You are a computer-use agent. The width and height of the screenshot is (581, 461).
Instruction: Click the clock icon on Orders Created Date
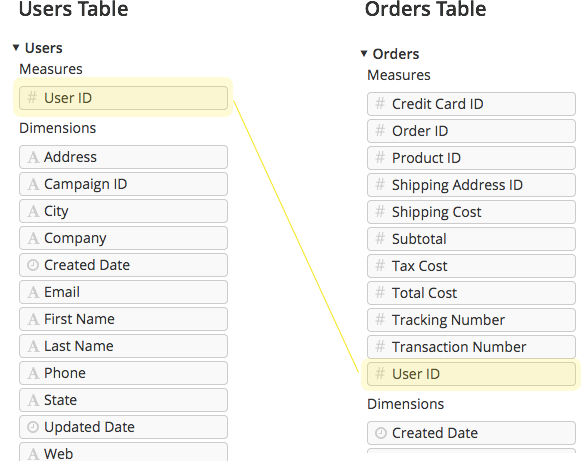click(381, 433)
